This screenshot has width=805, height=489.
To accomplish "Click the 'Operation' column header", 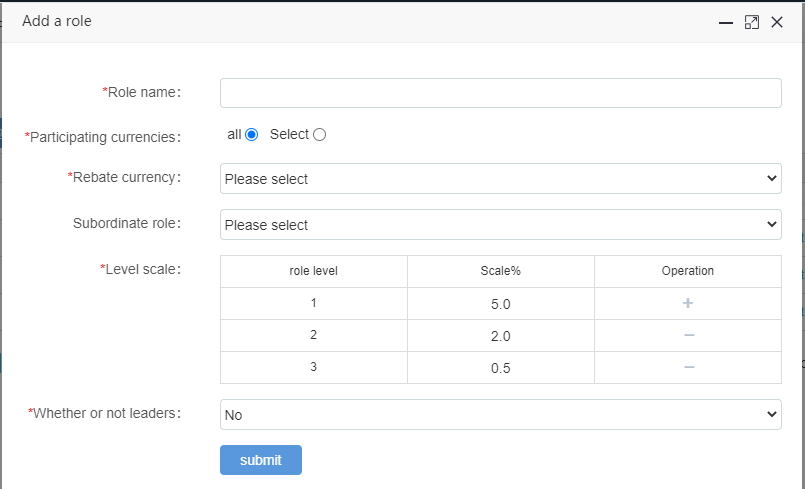I will point(688,271).
